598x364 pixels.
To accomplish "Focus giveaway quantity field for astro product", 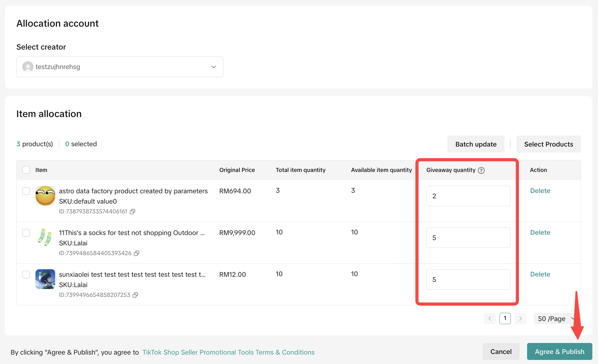I will (x=468, y=196).
